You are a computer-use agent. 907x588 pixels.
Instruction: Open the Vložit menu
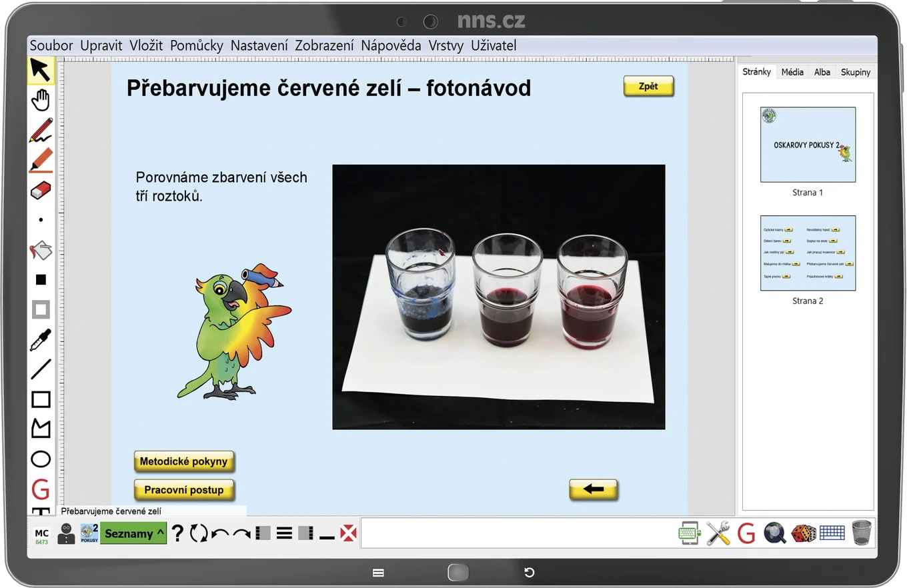(x=146, y=45)
